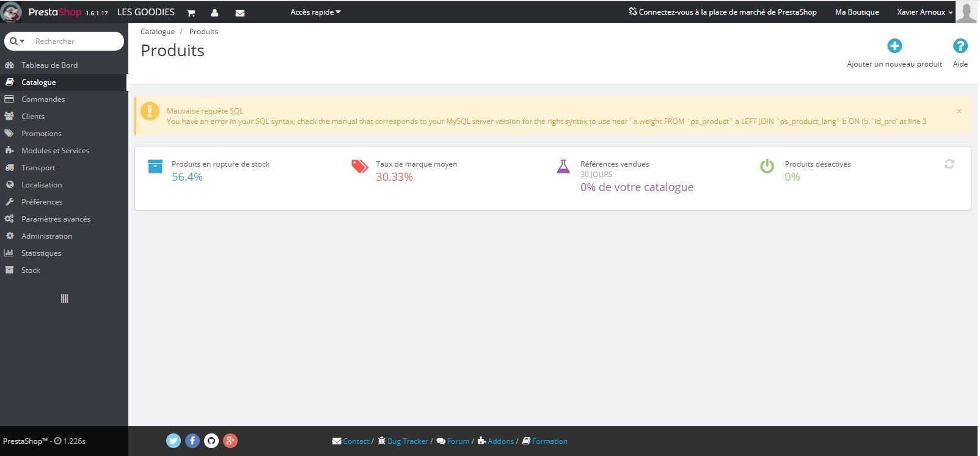
Task: Open the Xavier Arnoux account dropdown
Action: [x=924, y=12]
